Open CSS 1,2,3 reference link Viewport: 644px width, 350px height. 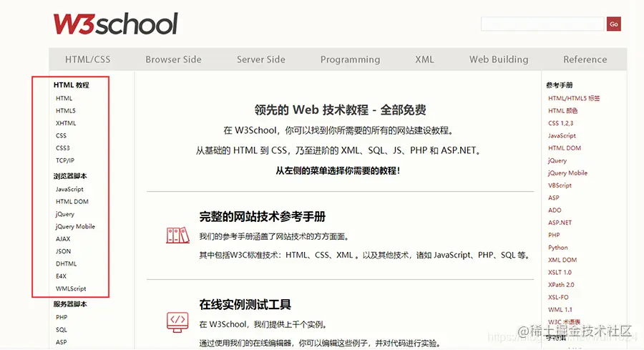click(560, 123)
